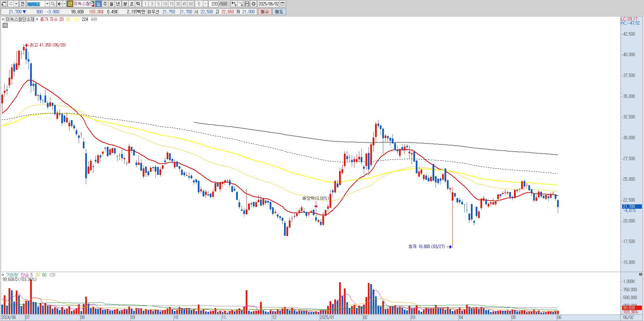Click the 전 button next to the code field
Screen dimensions: 644x321
[22, 4]
